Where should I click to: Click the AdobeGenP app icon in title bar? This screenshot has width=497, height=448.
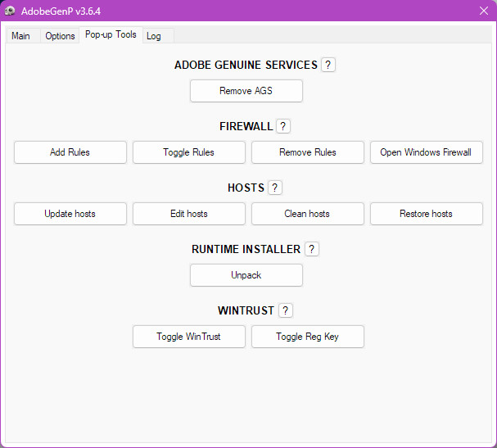10,11
